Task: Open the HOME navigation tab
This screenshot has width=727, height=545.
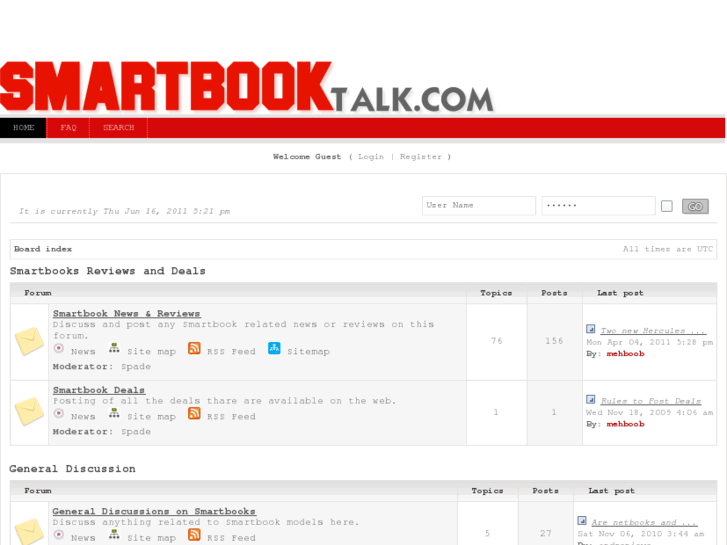Action: [x=23, y=128]
